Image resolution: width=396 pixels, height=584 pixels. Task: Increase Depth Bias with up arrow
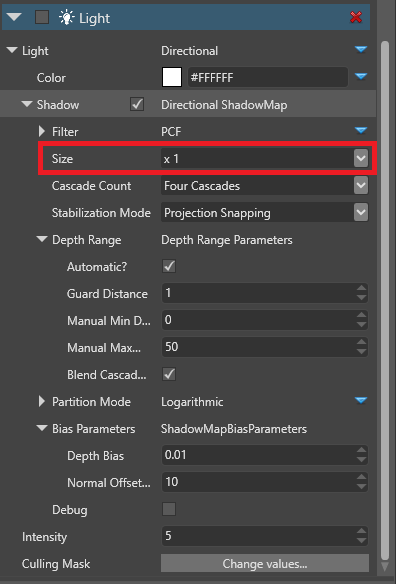pyautogui.click(x=361, y=450)
